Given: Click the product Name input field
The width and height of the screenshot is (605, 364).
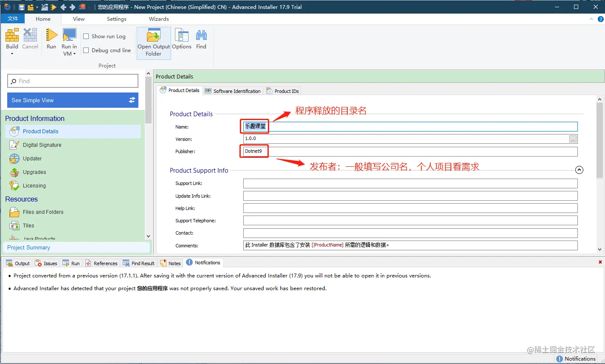Looking at the screenshot, I should coord(411,126).
